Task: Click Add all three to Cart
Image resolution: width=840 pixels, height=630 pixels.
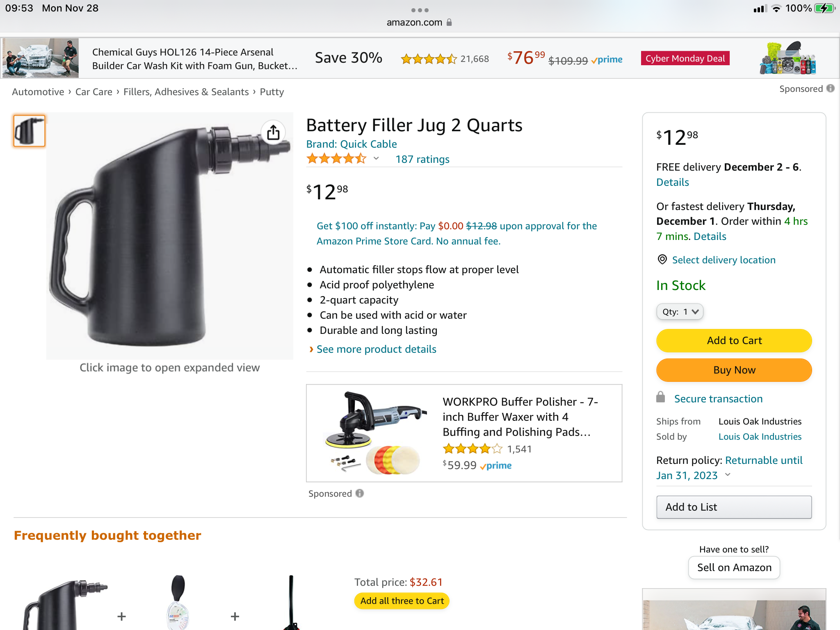Action: pyautogui.click(x=402, y=601)
